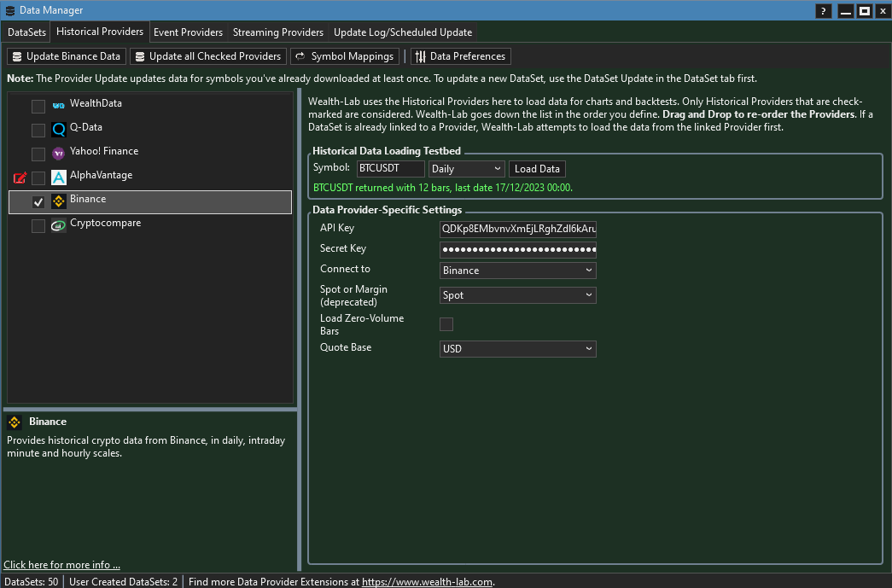Screen dimensions: 892x588
Task: Click the help question mark button
Action: [x=823, y=11]
